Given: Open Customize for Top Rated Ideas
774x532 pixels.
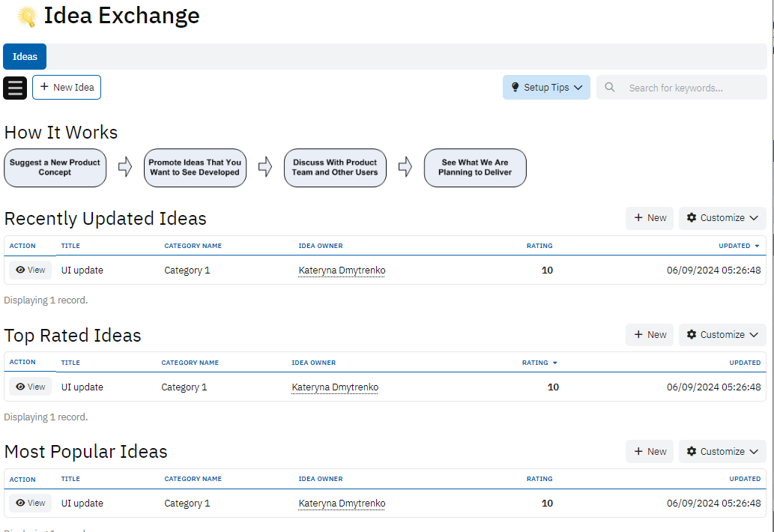Looking at the screenshot, I should coord(722,335).
